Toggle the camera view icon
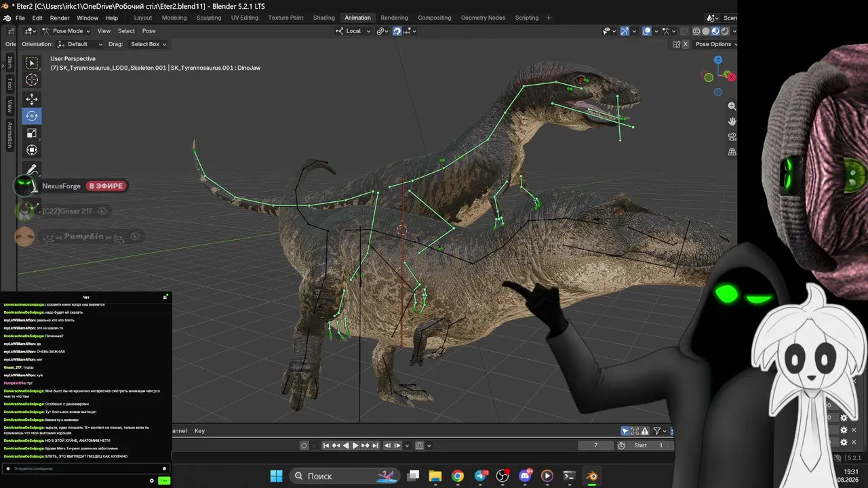The image size is (868, 488). [x=732, y=137]
